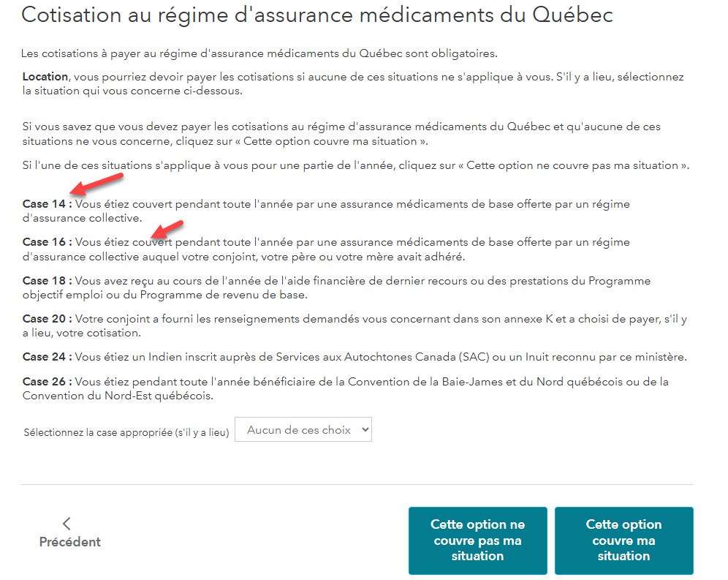Click the 'Case 16 :' bold label
Image resolution: width=728 pixels, height=580 pixels.
coord(47,242)
